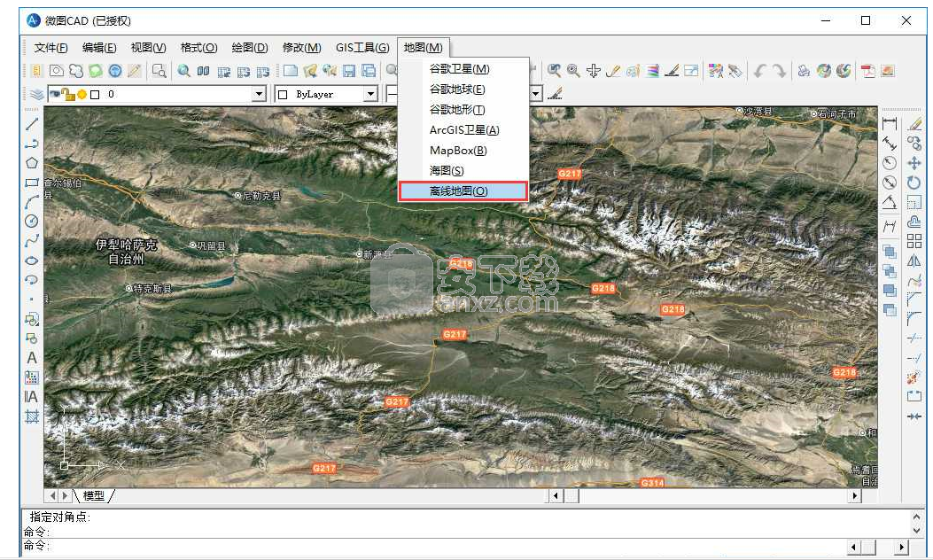The height and width of the screenshot is (560, 933).
Task: Click the PDF export icon
Action: [x=868, y=72]
